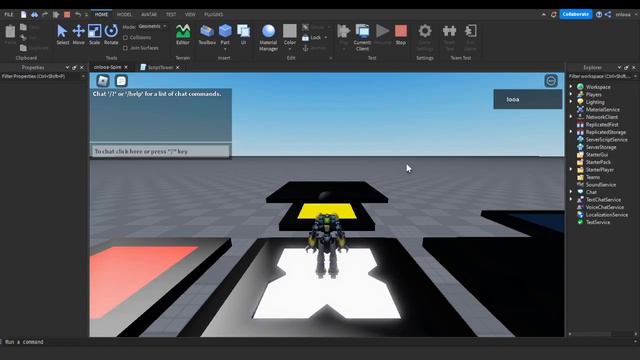
Task: Click the Paste clipboard icon
Action: [x=10, y=31]
